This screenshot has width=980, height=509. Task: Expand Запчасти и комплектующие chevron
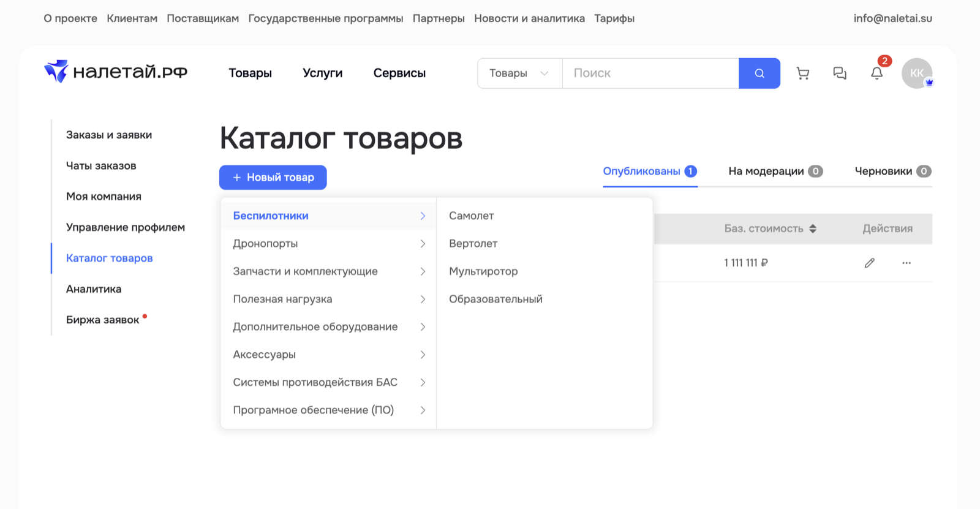pos(423,271)
